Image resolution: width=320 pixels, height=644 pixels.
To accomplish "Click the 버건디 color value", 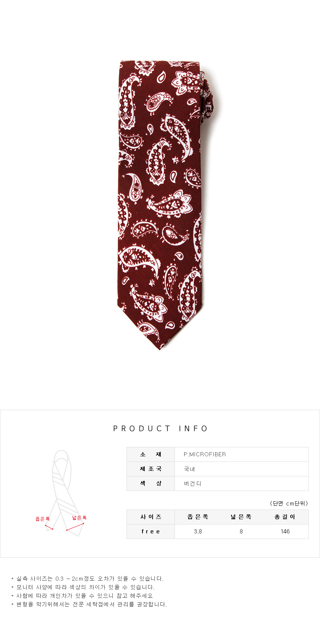I will pyautogui.click(x=192, y=483).
